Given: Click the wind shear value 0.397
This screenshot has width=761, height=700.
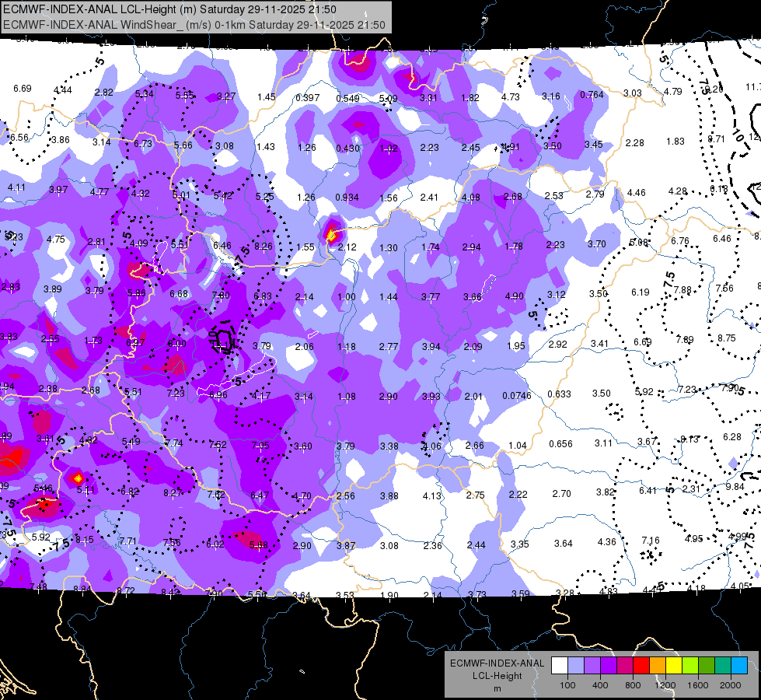Looking at the screenshot, I should 308,98.
